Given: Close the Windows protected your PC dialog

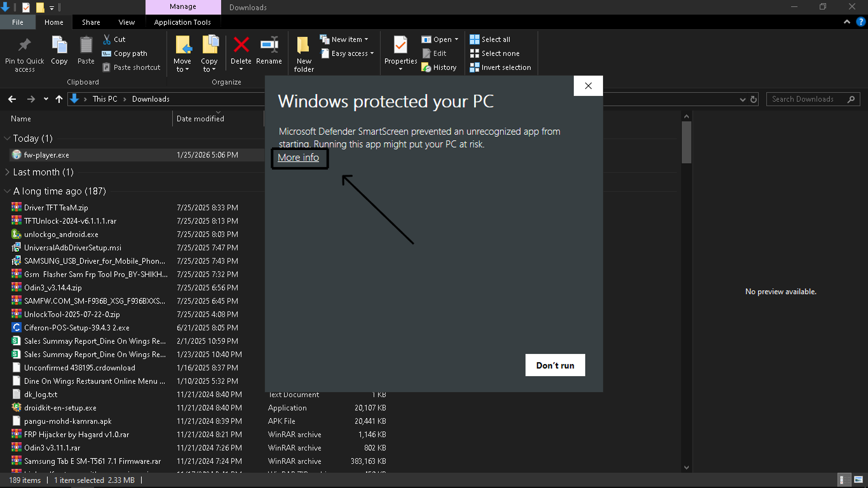Looking at the screenshot, I should click(x=588, y=86).
